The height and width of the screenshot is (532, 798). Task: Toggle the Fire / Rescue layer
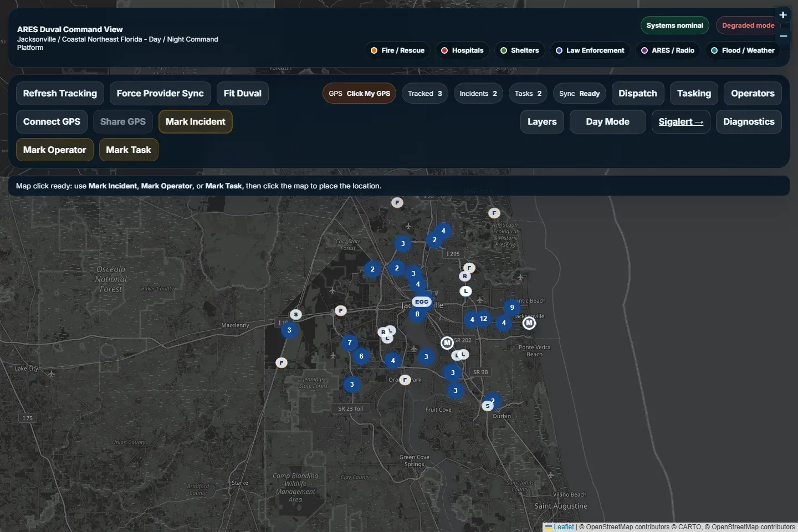pyautogui.click(x=398, y=50)
